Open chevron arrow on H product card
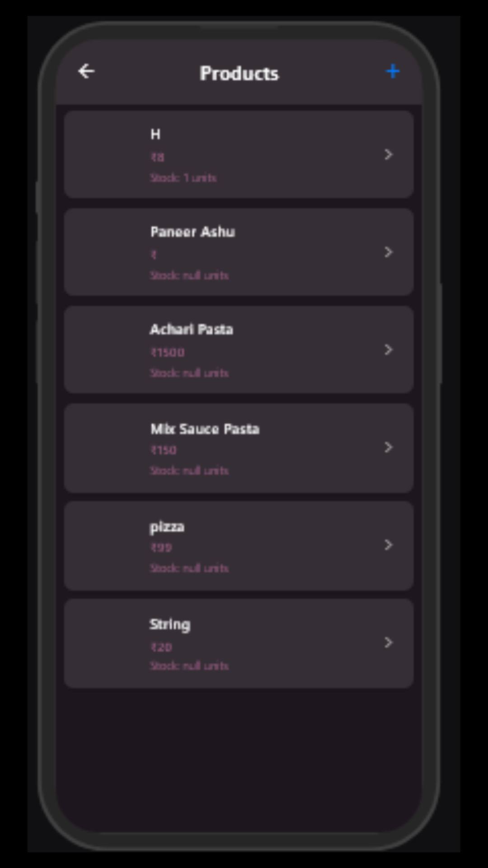The height and width of the screenshot is (868, 488). click(x=388, y=155)
